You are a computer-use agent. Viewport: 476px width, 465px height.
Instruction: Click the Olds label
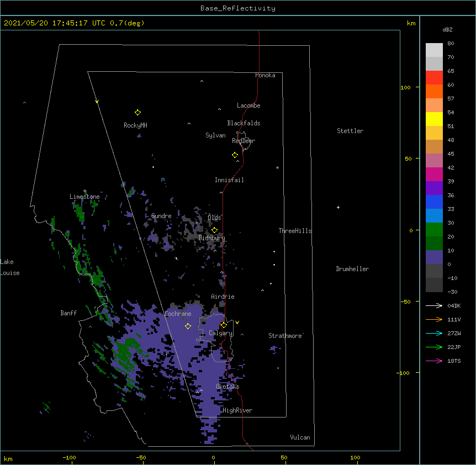coord(214,218)
